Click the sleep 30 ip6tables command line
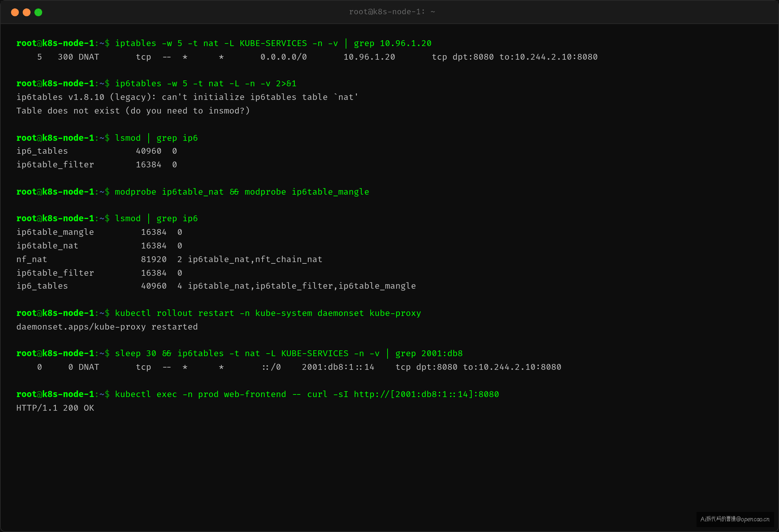This screenshot has width=779, height=532. (x=289, y=353)
